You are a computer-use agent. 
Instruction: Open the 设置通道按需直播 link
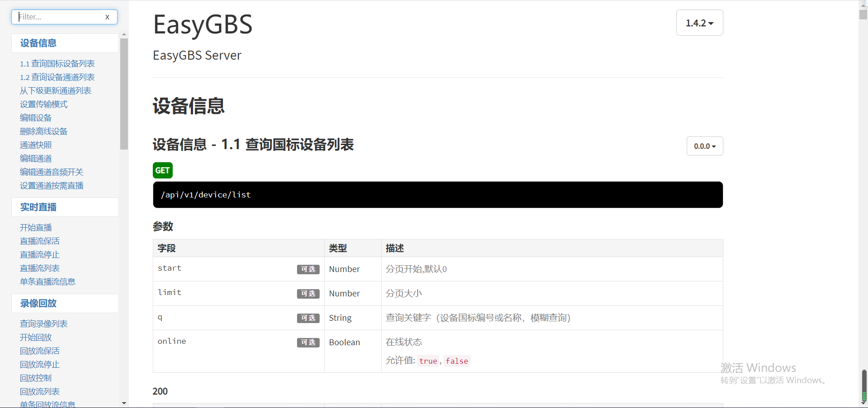tap(52, 185)
